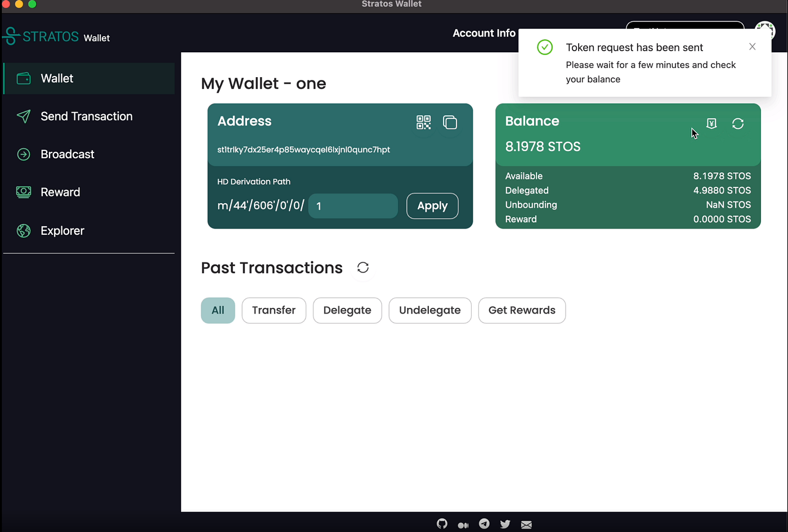Click the HD Derivation Path label

click(x=254, y=182)
